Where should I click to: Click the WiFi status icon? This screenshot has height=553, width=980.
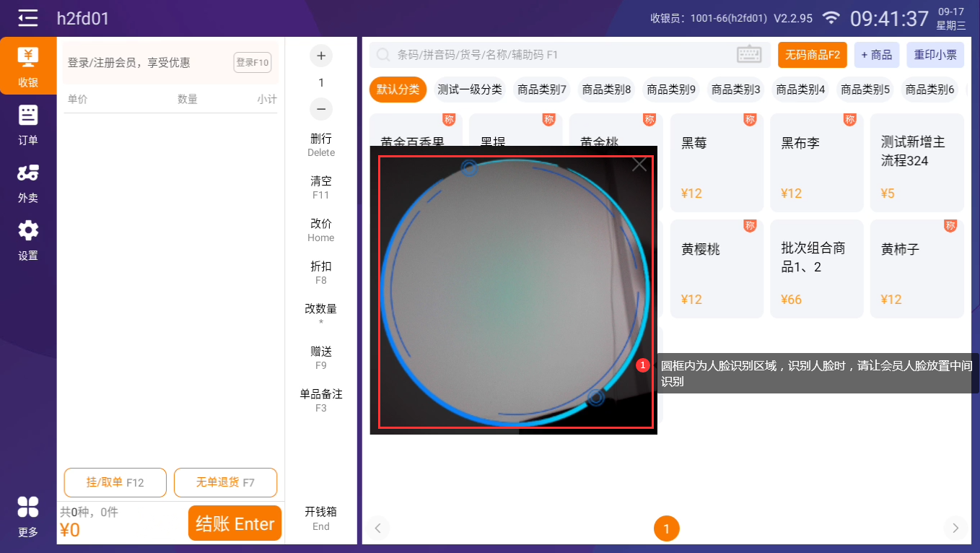(831, 18)
